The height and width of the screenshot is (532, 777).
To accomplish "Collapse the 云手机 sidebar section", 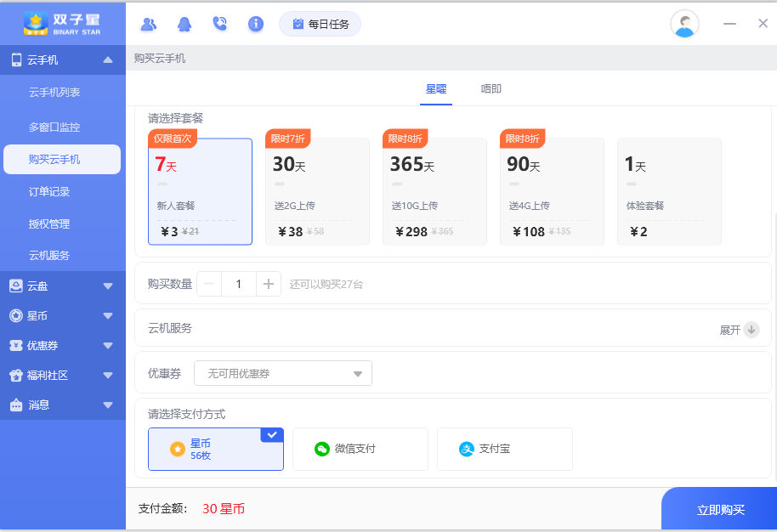I will (x=108, y=60).
